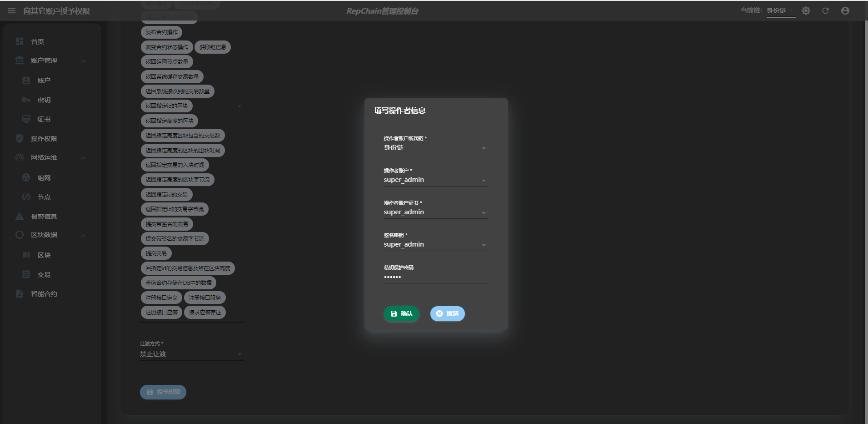Open the 让渡方式 dropdown
This screenshot has height=424, width=868.
tap(192, 354)
